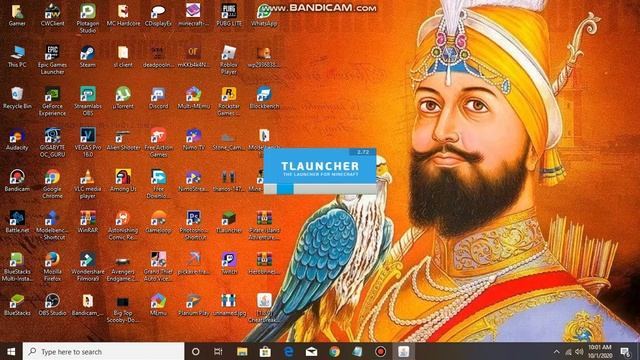The height and width of the screenshot is (360, 640).
Task: Show hidden system tray icons
Action: pyautogui.click(x=556, y=351)
